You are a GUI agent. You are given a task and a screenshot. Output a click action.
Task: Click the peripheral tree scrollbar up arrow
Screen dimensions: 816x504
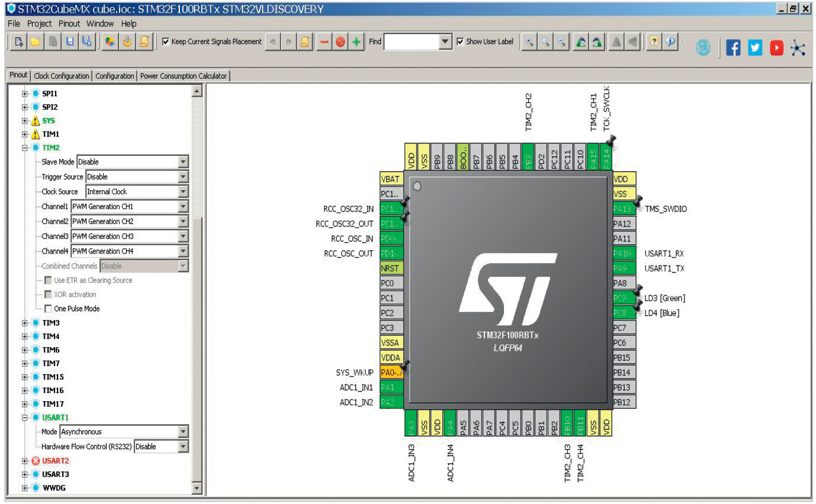197,91
